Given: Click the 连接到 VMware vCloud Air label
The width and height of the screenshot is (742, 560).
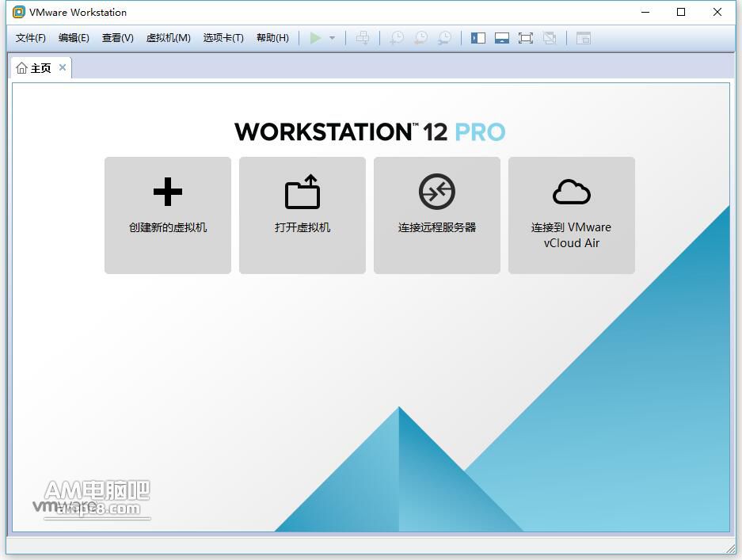Looking at the screenshot, I should 571,235.
